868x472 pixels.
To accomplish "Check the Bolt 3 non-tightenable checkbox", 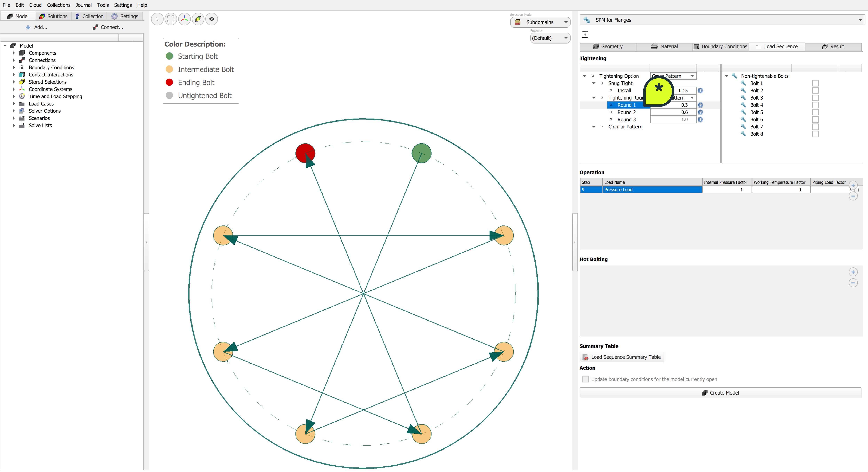I will click(815, 98).
